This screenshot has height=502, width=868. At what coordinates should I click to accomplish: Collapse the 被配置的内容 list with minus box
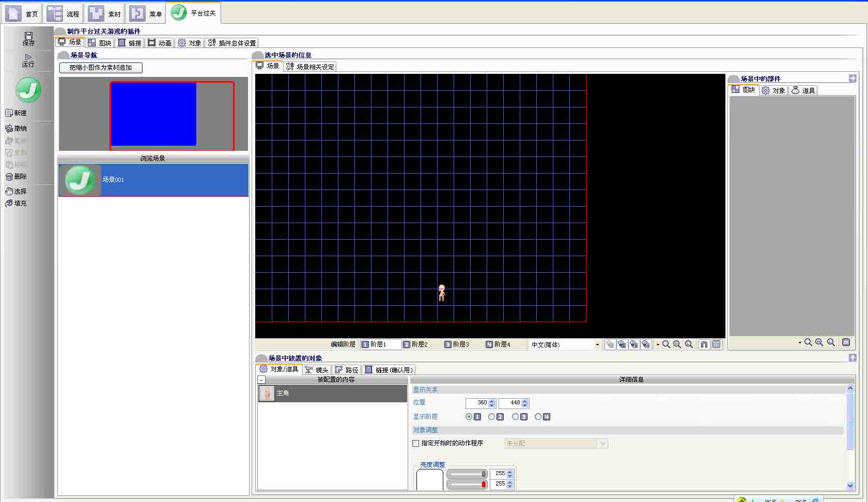click(x=261, y=380)
